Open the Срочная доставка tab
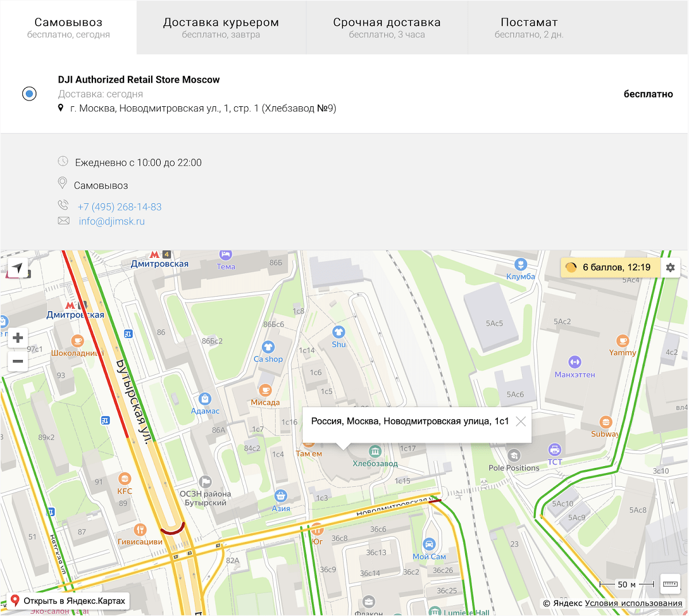The width and height of the screenshot is (689, 616). point(387,28)
